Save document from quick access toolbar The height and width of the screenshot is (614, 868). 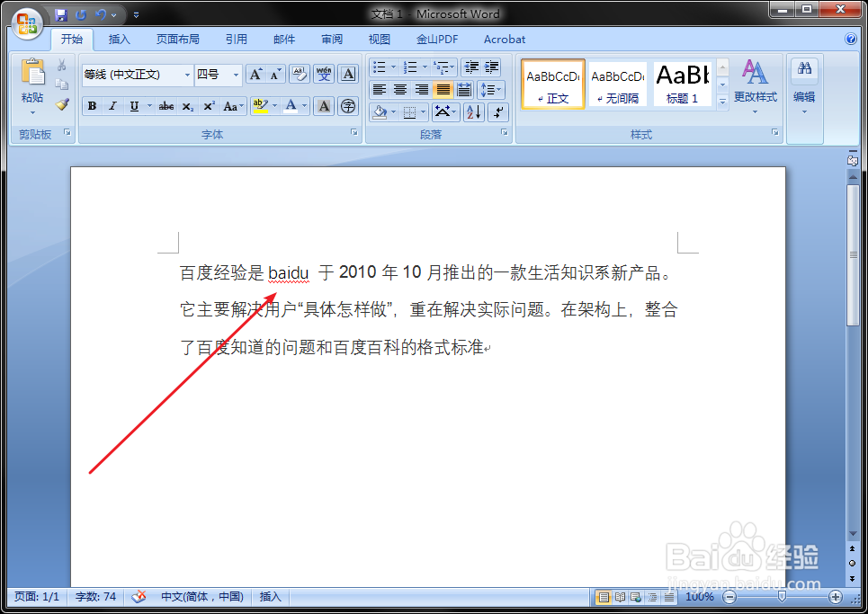point(61,15)
